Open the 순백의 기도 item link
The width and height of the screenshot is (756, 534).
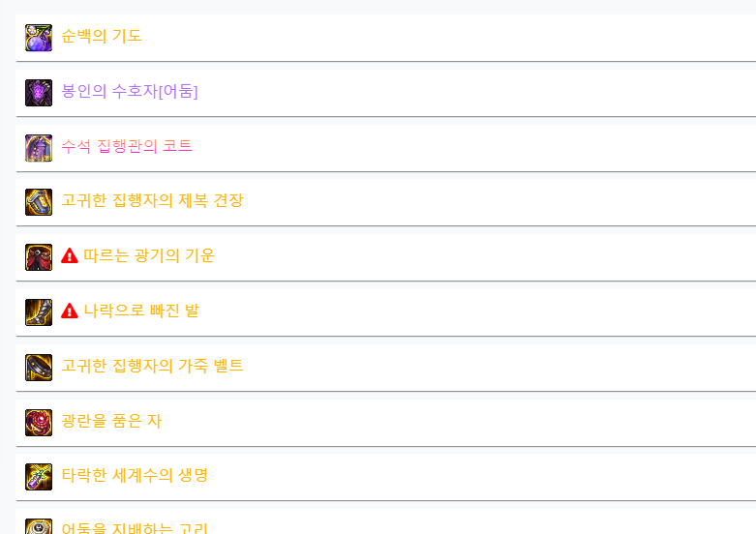102,36
